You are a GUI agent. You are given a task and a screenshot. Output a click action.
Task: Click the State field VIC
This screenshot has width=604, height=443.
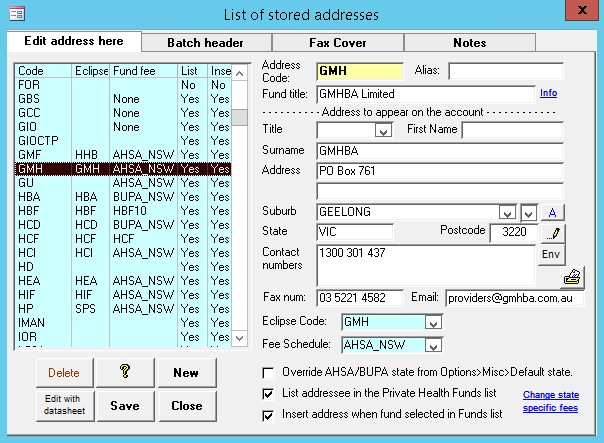(355, 232)
